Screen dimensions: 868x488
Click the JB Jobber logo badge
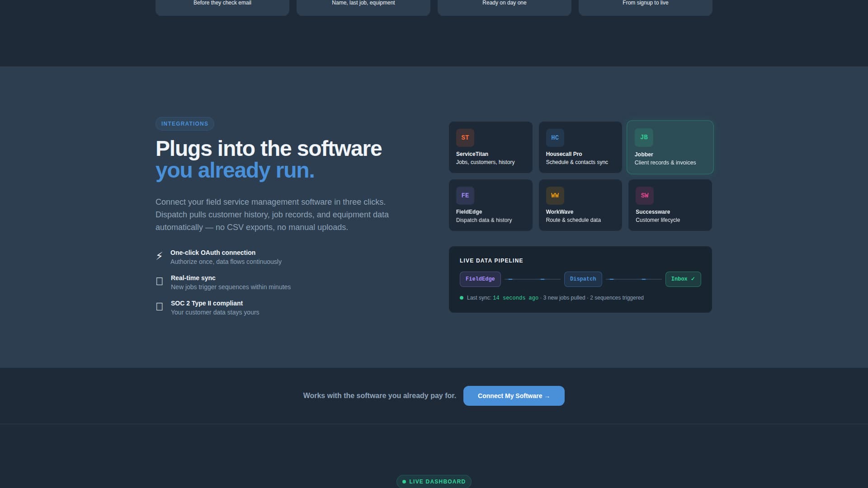tap(644, 137)
